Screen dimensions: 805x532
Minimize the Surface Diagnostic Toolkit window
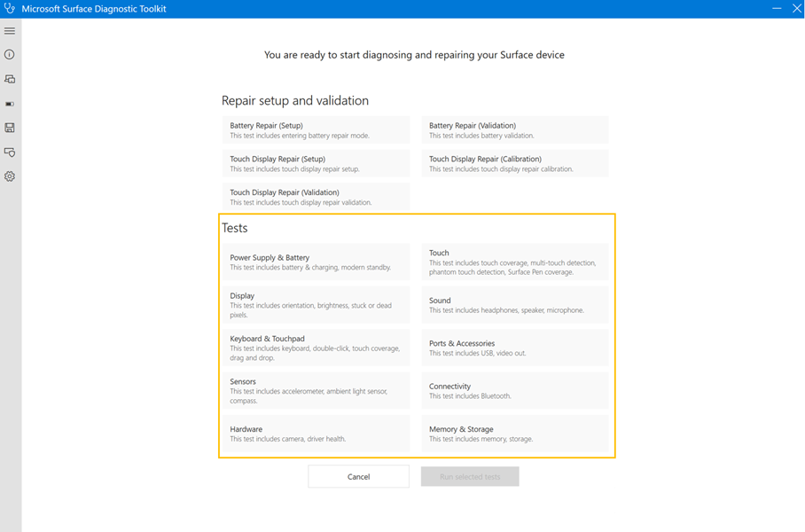pyautogui.click(x=777, y=8)
